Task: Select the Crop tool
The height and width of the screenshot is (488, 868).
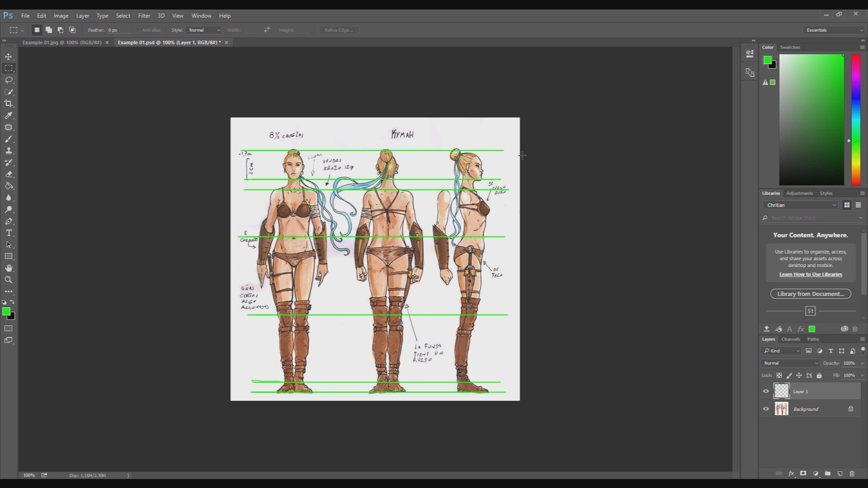Action: coord(9,103)
